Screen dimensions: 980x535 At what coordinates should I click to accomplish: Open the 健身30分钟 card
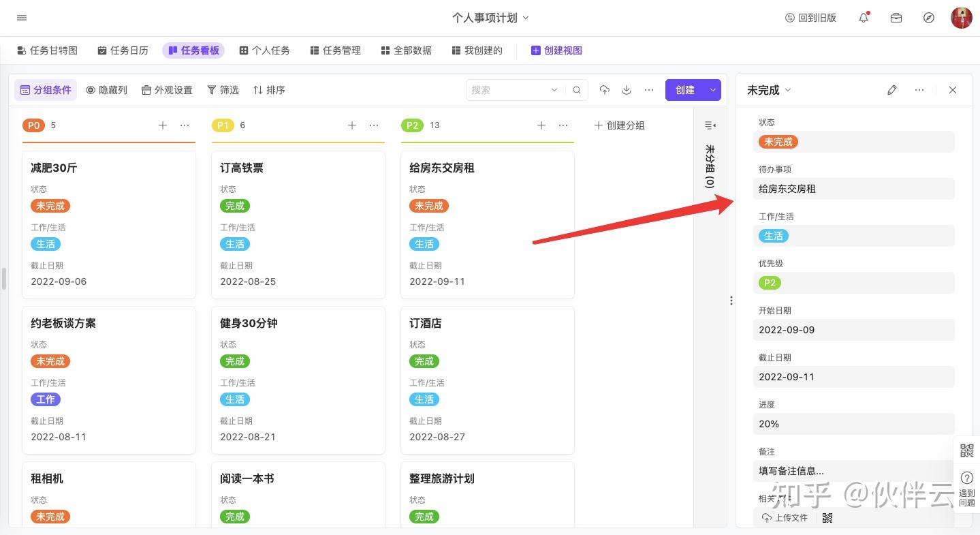tap(298, 380)
